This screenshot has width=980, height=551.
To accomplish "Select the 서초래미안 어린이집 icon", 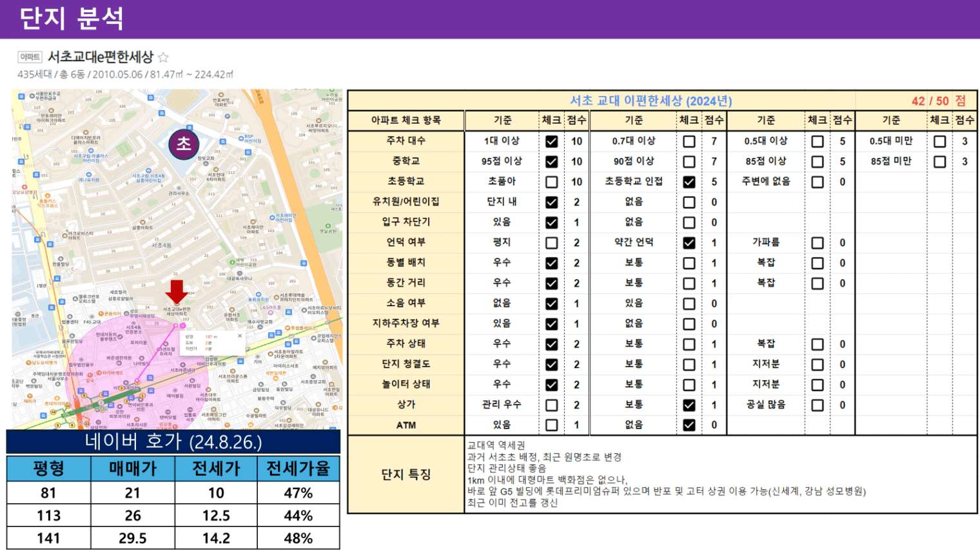I will (x=271, y=218).
